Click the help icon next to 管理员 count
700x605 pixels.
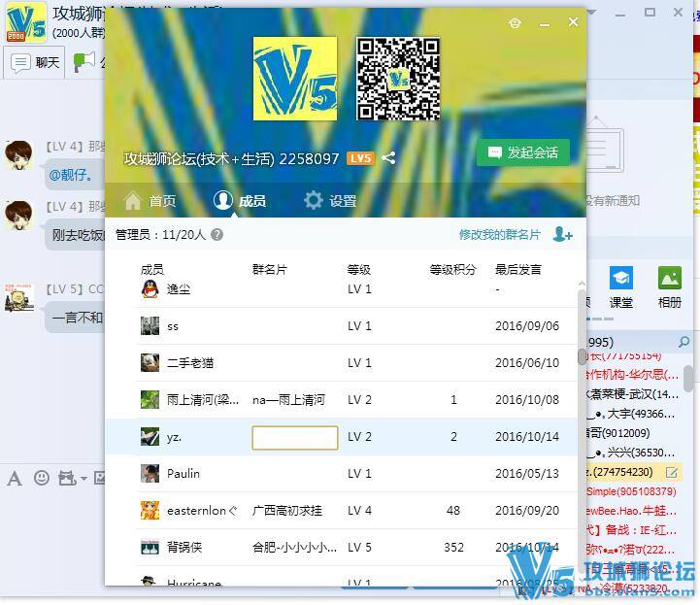click(217, 234)
